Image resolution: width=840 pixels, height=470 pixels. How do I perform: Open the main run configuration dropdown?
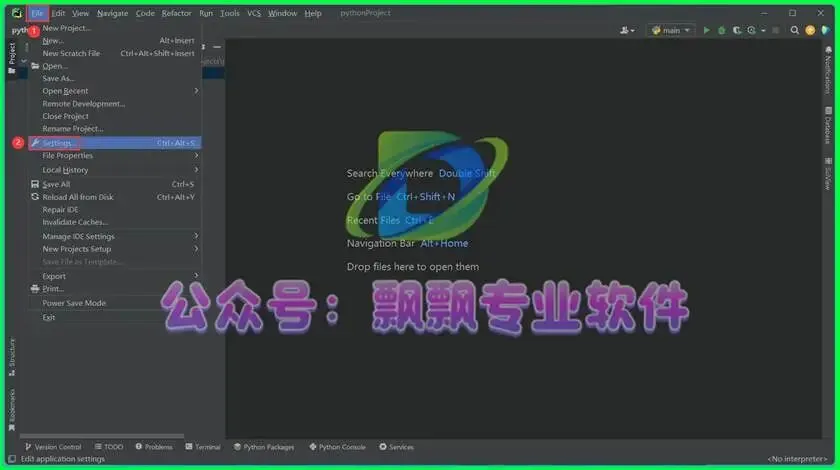[670, 31]
